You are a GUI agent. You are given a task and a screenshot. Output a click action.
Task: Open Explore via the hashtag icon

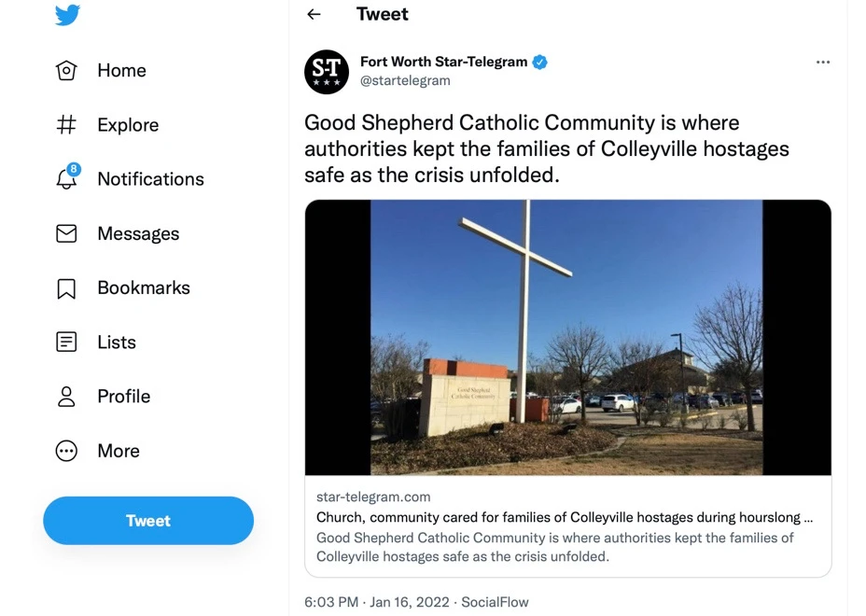click(x=66, y=125)
